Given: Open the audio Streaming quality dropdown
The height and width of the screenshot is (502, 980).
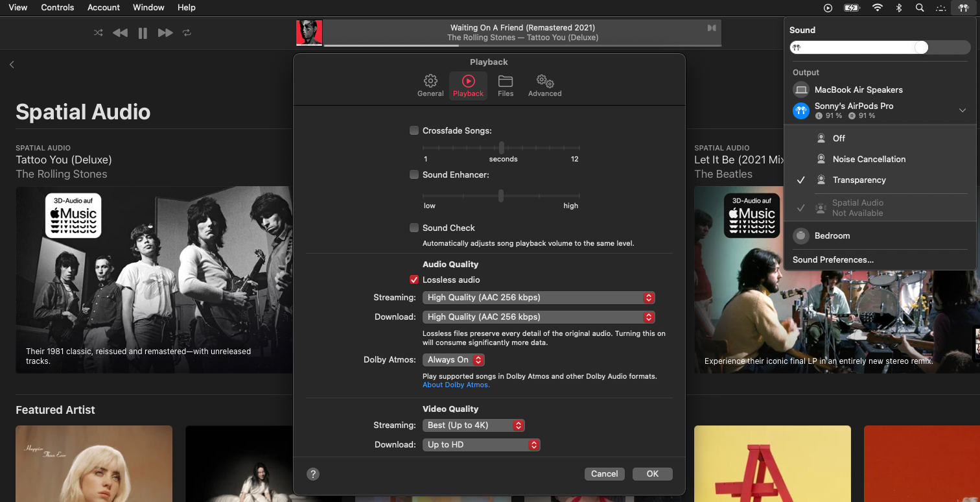Looking at the screenshot, I should [x=538, y=298].
